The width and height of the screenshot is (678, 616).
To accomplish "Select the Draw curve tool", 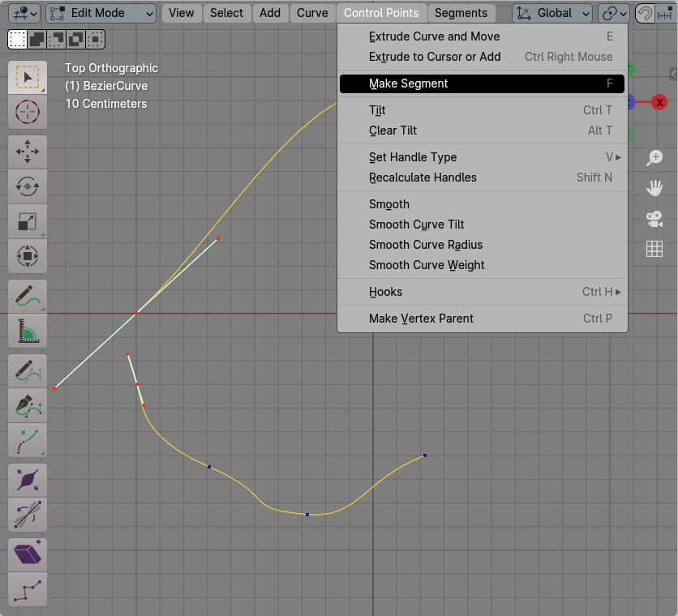I will 28,371.
